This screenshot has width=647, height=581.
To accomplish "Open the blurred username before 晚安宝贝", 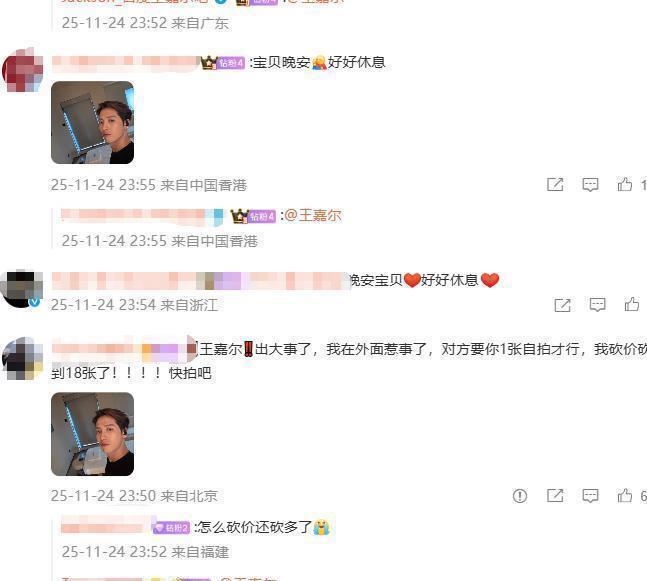I will coord(201,281).
